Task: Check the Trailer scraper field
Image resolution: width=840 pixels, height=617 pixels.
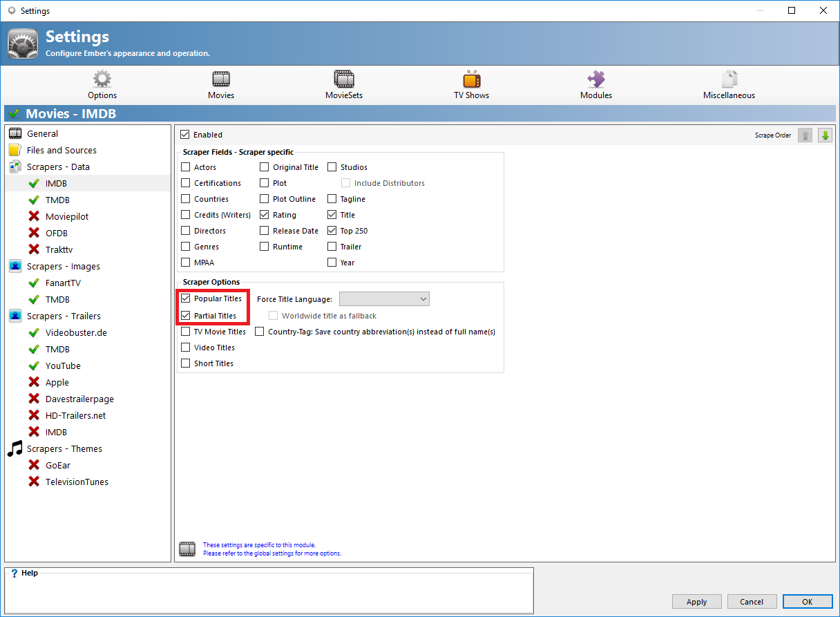Action: 332,247
